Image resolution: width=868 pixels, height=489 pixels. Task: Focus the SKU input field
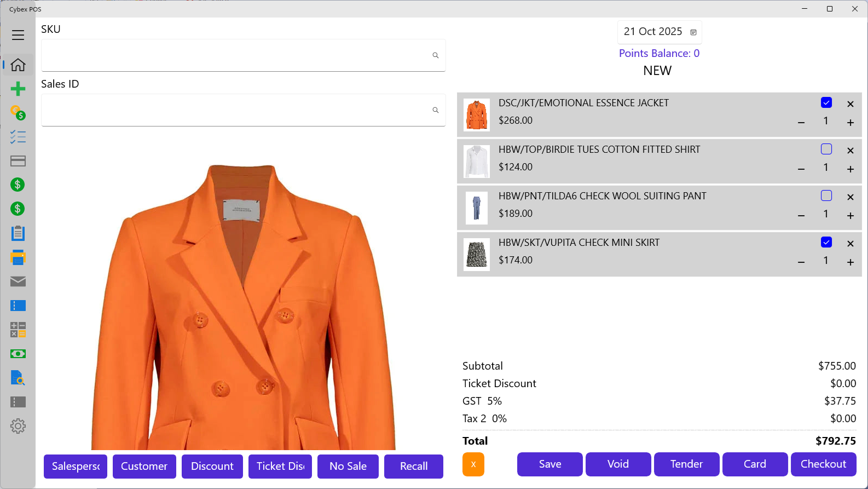point(244,55)
